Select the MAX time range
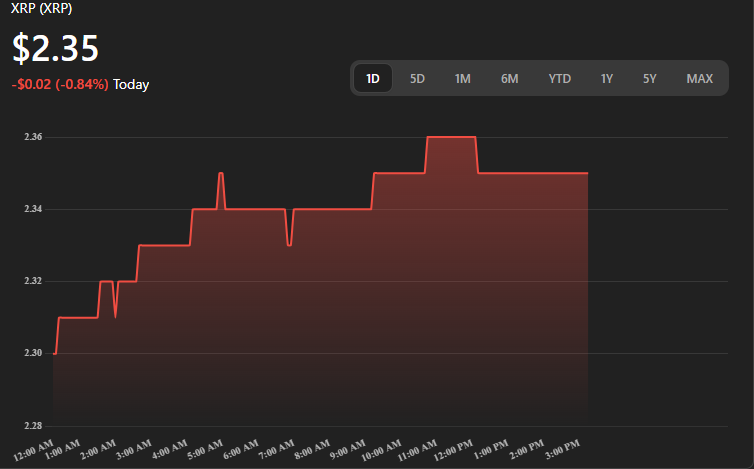The height and width of the screenshot is (469, 754). (x=699, y=78)
